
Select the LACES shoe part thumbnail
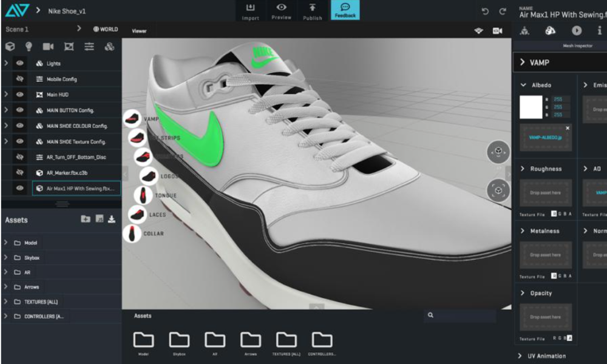tap(137, 214)
